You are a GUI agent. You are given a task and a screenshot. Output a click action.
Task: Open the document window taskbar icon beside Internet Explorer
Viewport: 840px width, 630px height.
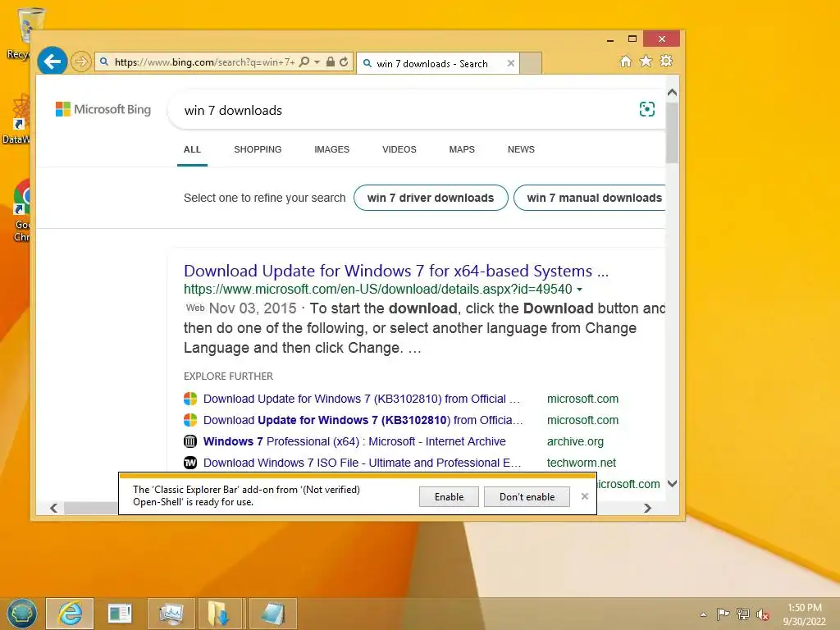120,614
